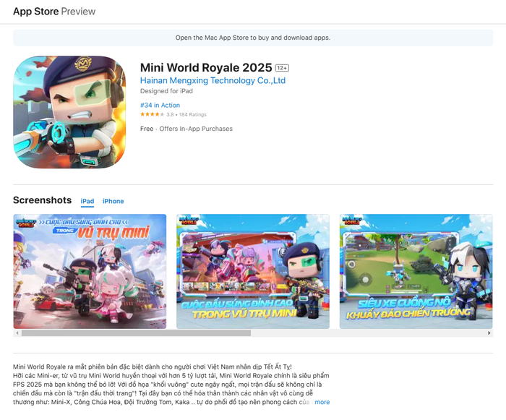The width and height of the screenshot is (506, 420).
Task: Expand the description with the more link
Action: tap(322, 402)
